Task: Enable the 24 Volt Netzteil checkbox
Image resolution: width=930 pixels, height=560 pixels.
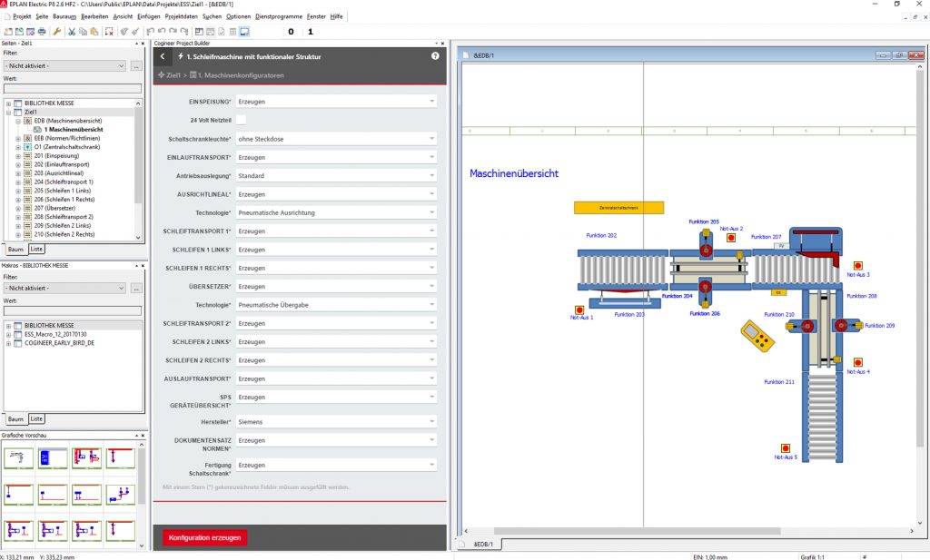Action: pos(242,120)
